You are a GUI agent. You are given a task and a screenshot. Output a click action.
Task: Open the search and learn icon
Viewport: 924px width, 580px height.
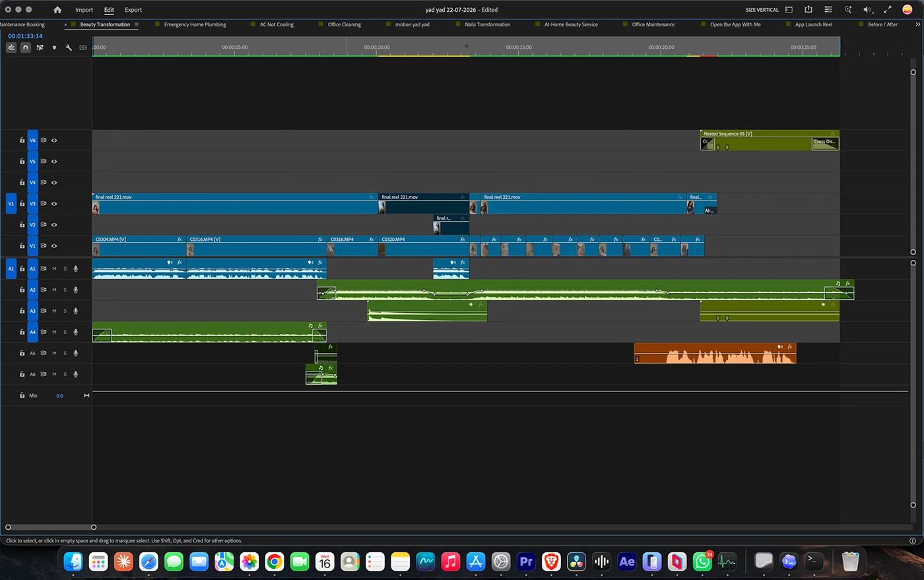[848, 10]
